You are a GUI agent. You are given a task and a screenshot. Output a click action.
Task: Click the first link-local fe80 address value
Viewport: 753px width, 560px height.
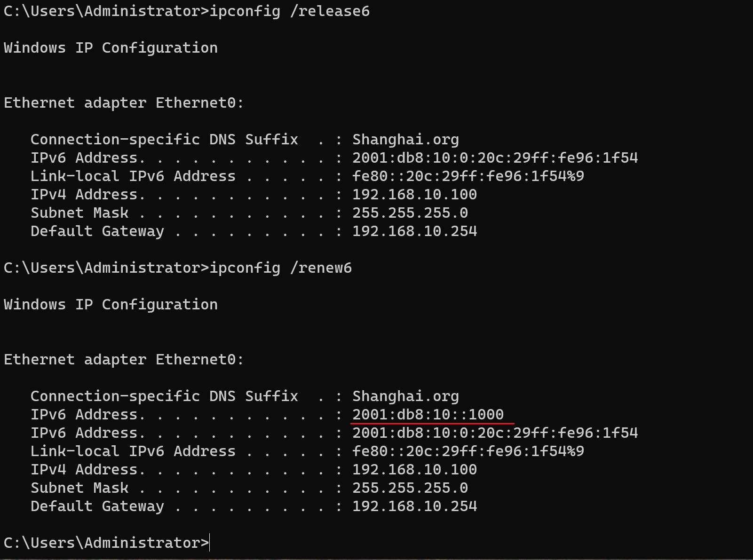(468, 176)
